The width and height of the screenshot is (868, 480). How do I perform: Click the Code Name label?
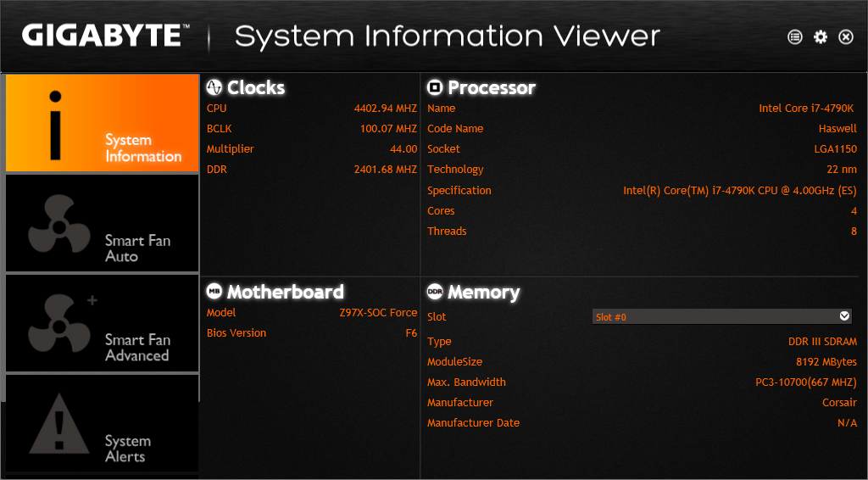[x=455, y=128]
